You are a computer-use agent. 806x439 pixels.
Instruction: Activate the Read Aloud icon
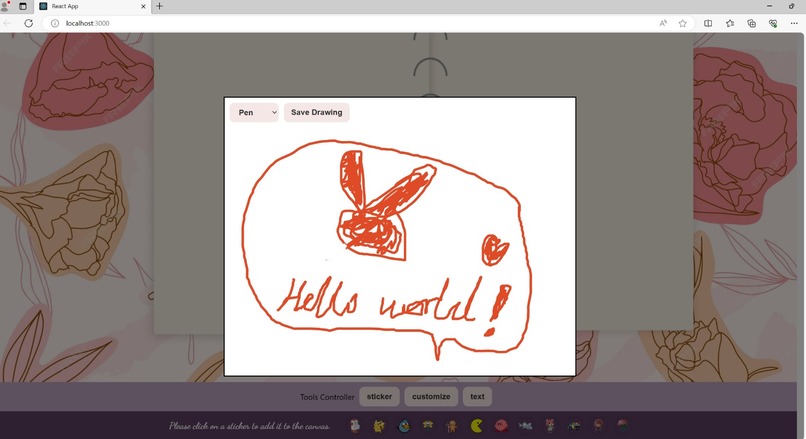click(x=663, y=23)
